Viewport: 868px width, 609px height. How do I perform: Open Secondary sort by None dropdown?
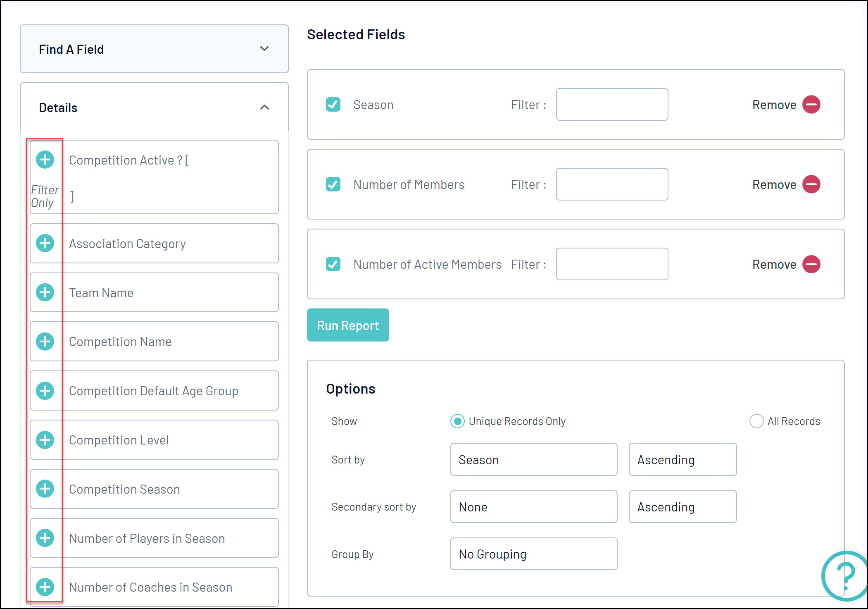pos(533,507)
